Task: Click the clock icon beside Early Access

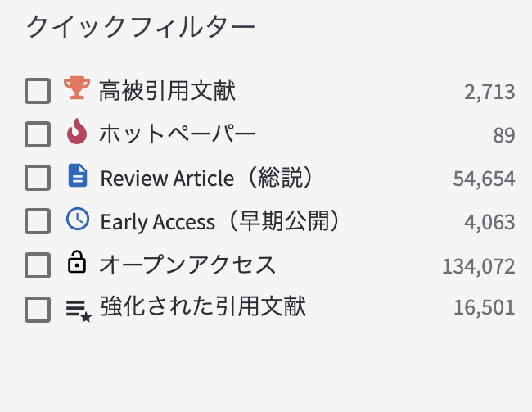Action: coord(76,220)
